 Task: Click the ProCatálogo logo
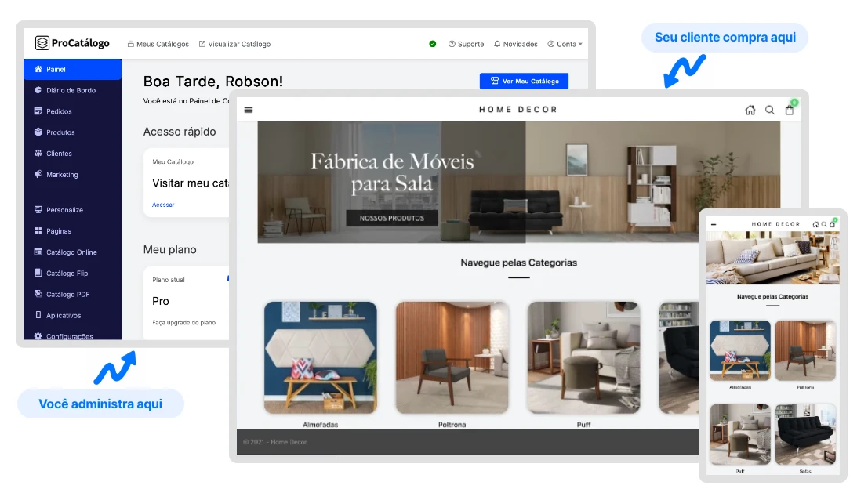(72, 44)
